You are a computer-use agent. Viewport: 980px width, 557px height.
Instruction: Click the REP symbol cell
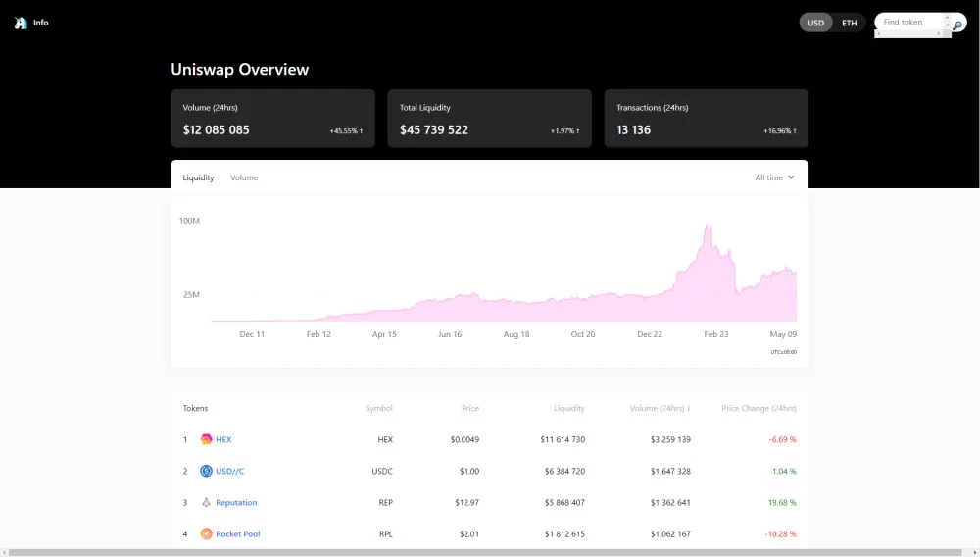click(x=385, y=503)
